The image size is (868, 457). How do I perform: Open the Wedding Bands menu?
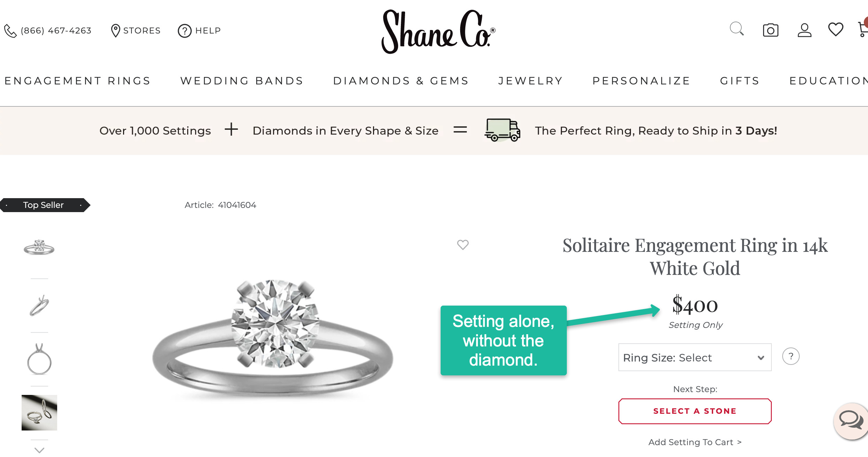coord(242,81)
